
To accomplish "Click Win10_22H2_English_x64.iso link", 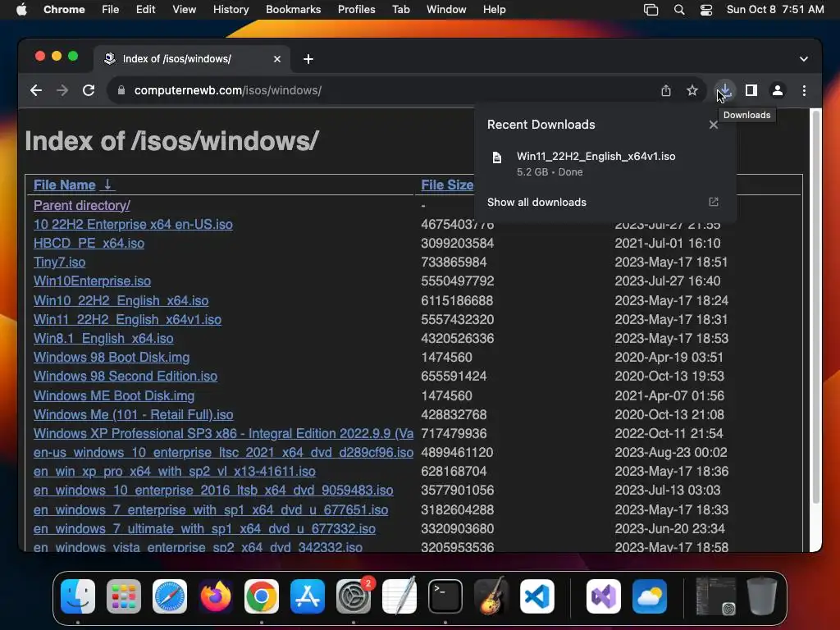I will (121, 300).
